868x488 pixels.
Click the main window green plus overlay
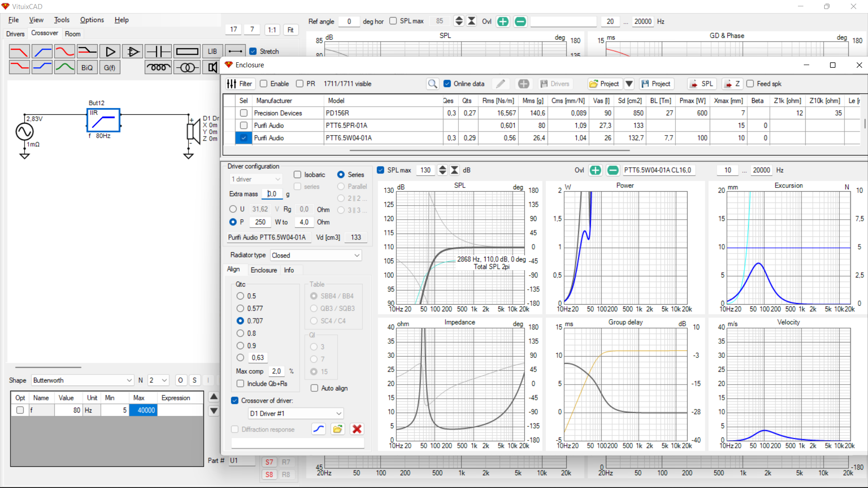503,21
